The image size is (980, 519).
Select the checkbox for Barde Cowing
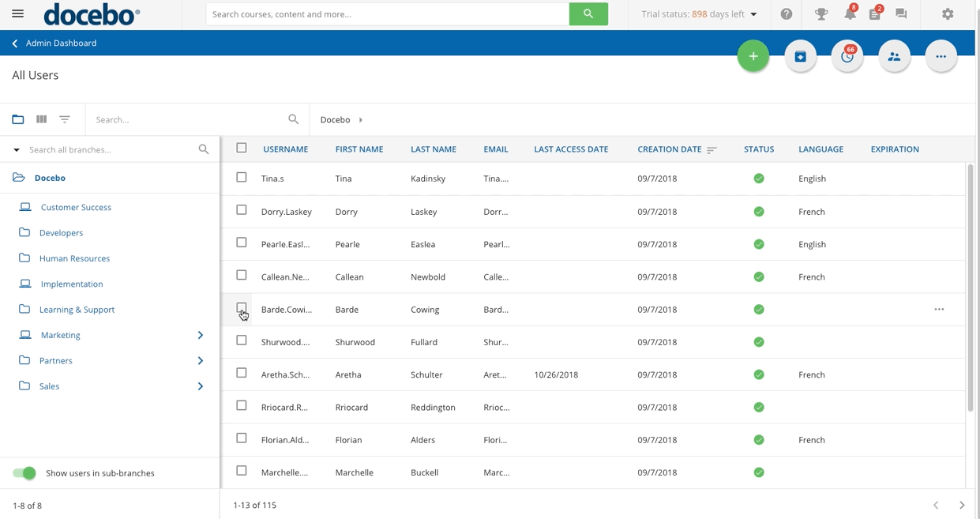click(x=242, y=308)
